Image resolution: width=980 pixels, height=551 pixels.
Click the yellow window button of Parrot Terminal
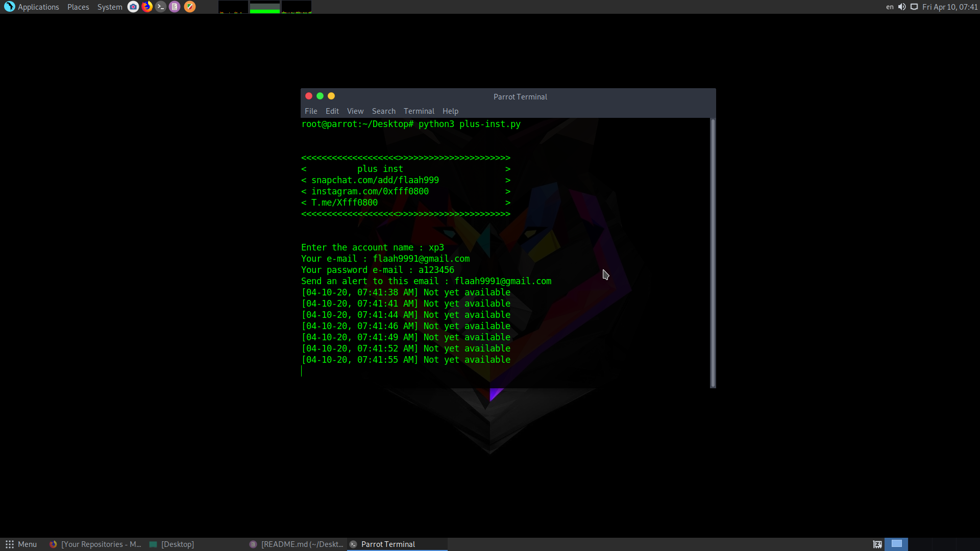(x=331, y=96)
